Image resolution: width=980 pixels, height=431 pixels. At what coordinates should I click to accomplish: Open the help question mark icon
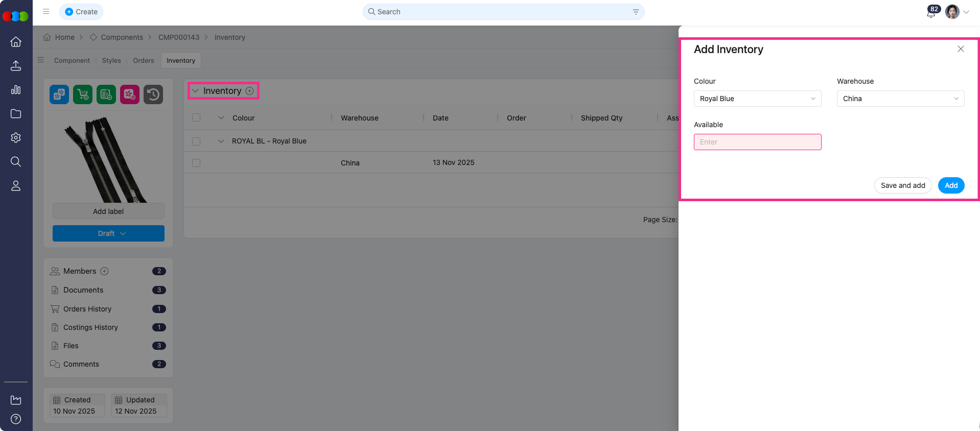[x=16, y=419]
